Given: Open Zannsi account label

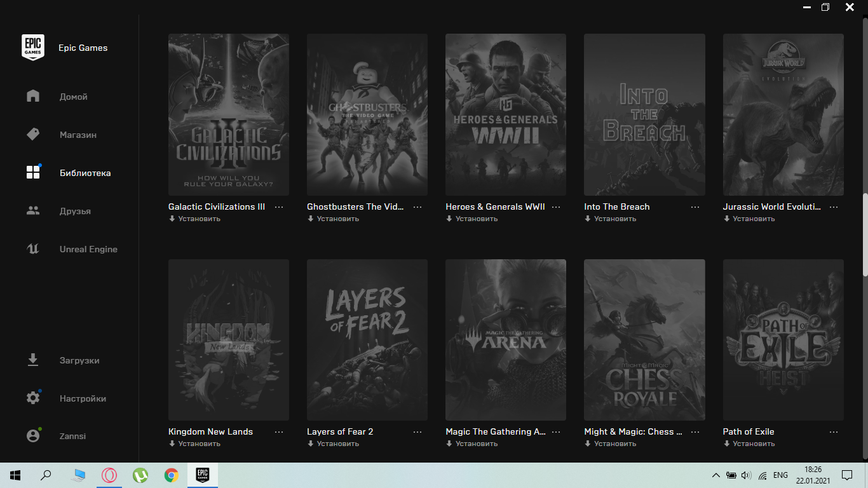Looking at the screenshot, I should [72, 436].
